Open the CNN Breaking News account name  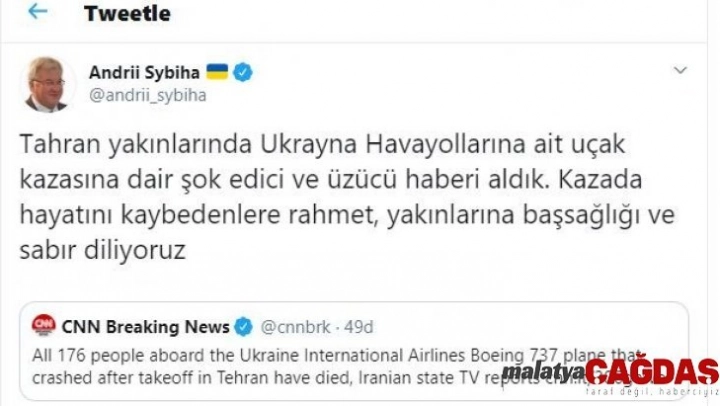pos(146,327)
